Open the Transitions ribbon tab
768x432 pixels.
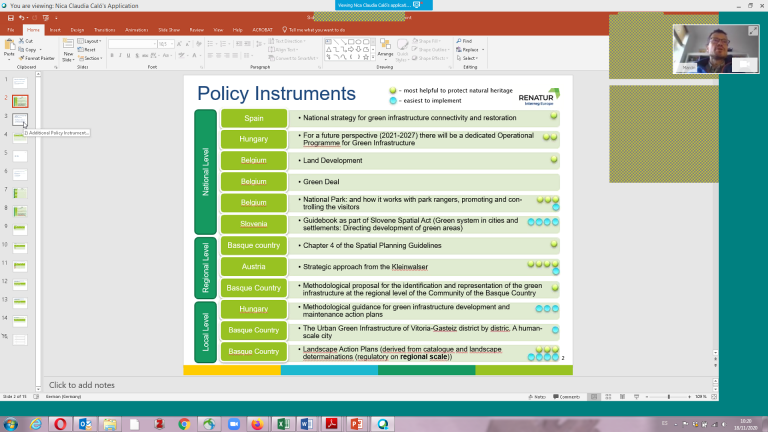[x=104, y=30]
